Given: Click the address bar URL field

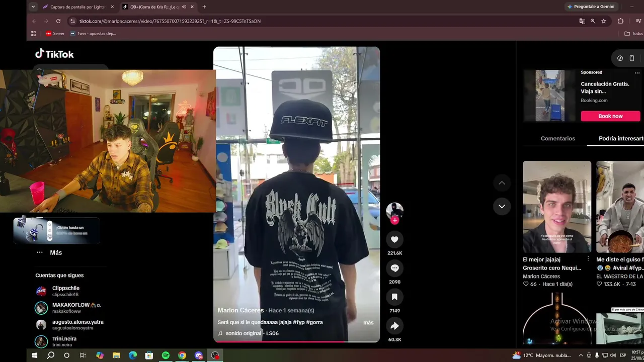Looking at the screenshot, I should (322, 21).
